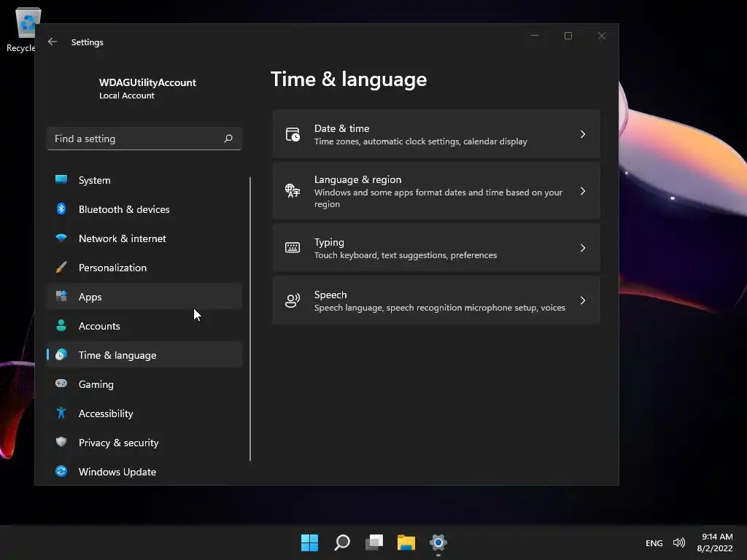Viewport: 747px width, 560px height.
Task: Select Apps in sidebar
Action: point(144,297)
